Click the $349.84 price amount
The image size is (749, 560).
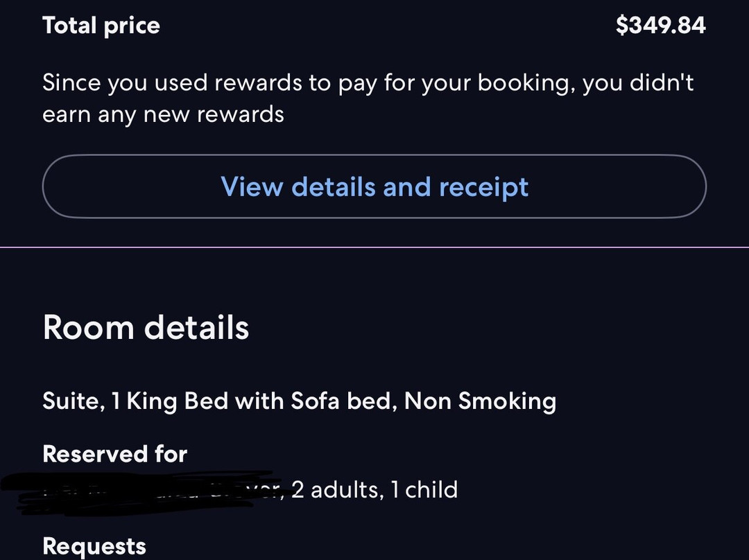pyautogui.click(x=660, y=26)
